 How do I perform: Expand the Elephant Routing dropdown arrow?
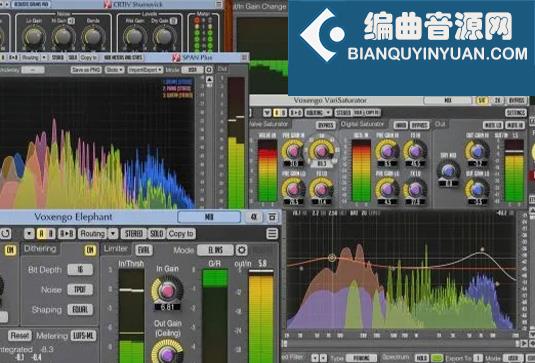113,234
